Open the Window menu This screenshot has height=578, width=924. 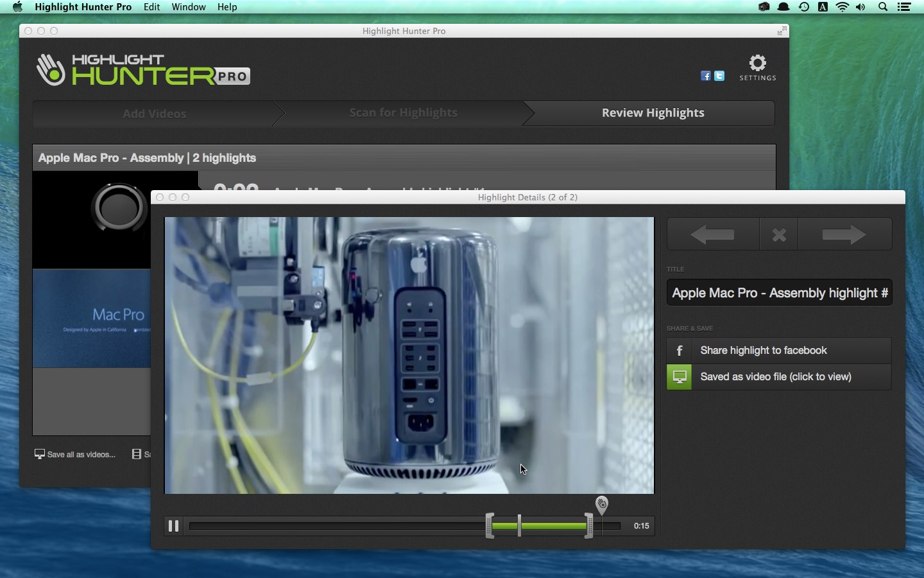tap(189, 7)
